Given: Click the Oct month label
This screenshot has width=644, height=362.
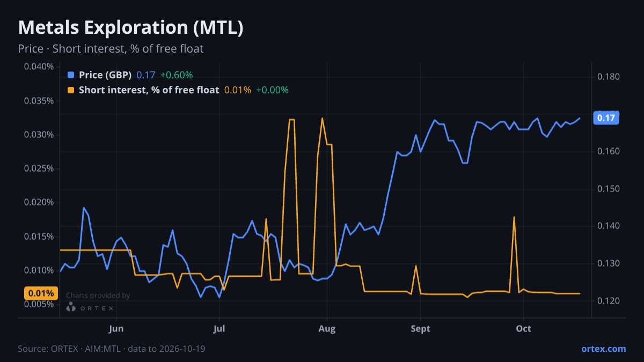Looking at the screenshot, I should click(x=523, y=329).
